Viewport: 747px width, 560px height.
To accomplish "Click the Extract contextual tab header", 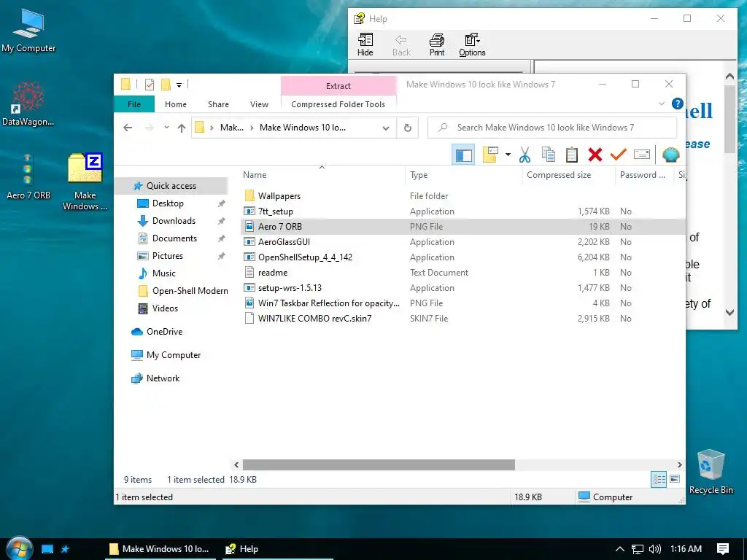I will (x=338, y=86).
